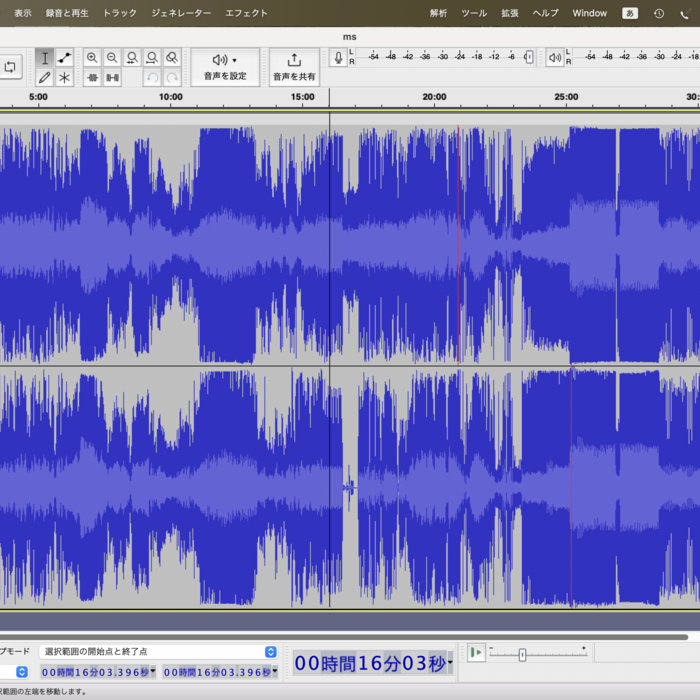Toggle the loop playback button
Viewport: 700px width, 700px height.
coord(10,67)
